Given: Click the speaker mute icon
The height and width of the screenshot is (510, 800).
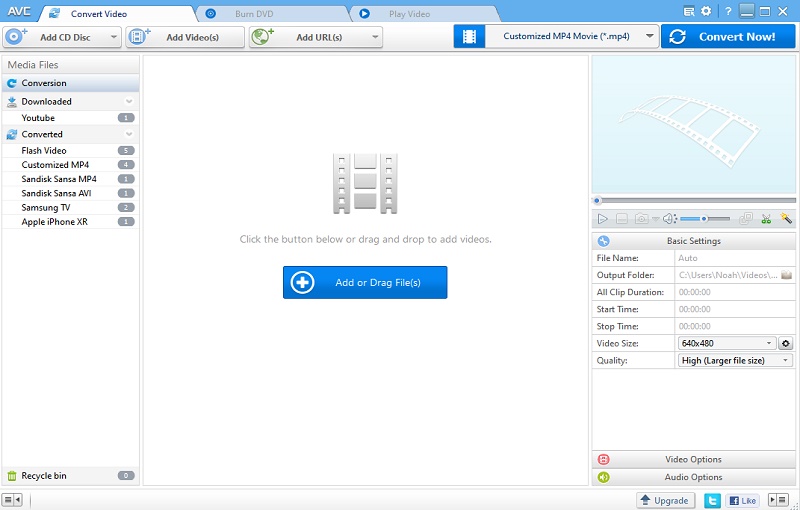Looking at the screenshot, I should click(669, 219).
